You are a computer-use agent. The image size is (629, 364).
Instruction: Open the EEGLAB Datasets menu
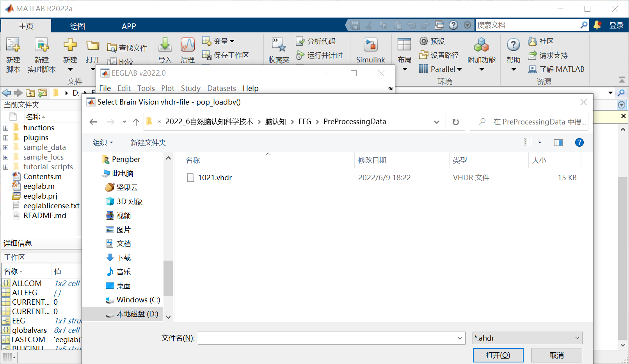pos(222,88)
